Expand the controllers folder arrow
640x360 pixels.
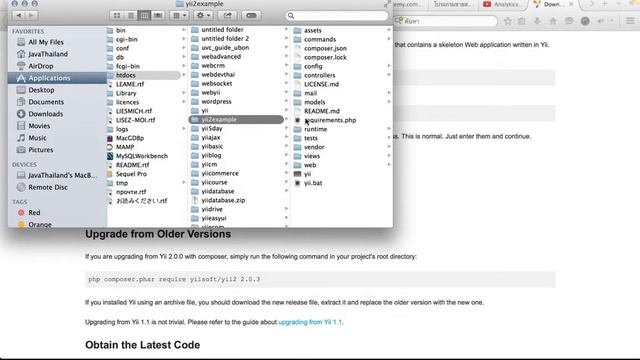pos(389,75)
